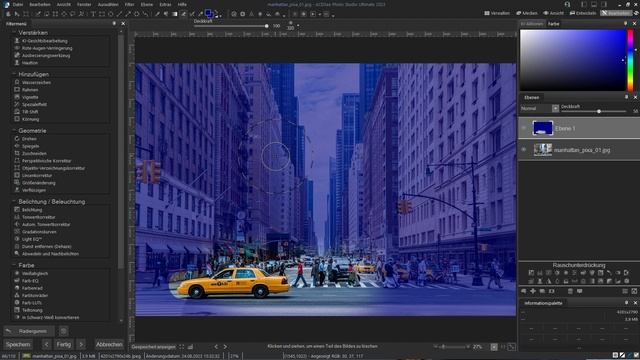Hide the manhattan_pixa_01.jpg layer
The width and height of the screenshot is (640, 360).
point(524,150)
